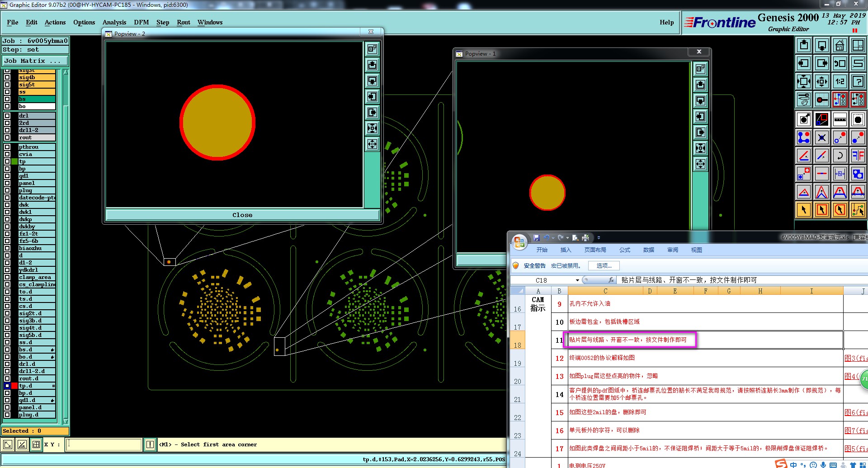
Task: Select the ruler measurement tool
Action: pos(840,119)
